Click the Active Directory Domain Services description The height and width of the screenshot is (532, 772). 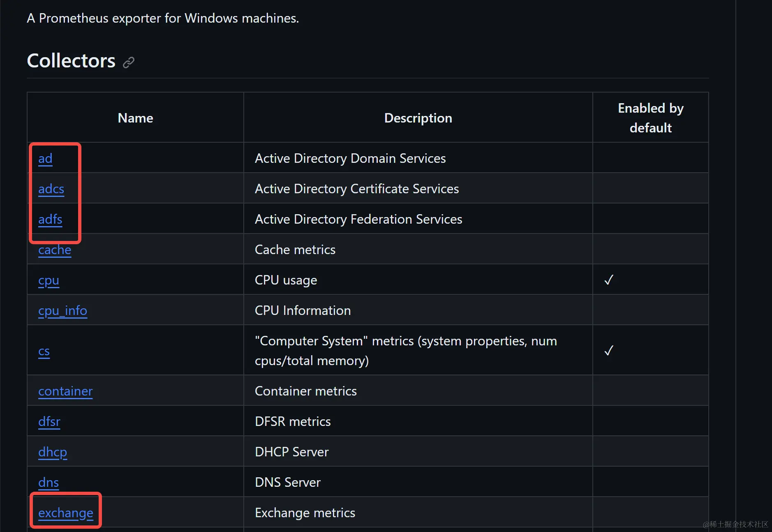pos(350,159)
